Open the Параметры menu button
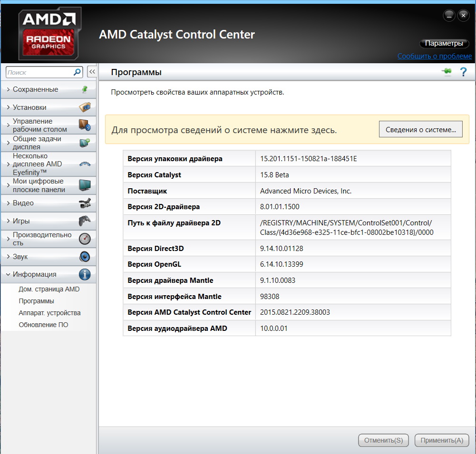This screenshot has height=454, width=476. (x=444, y=43)
